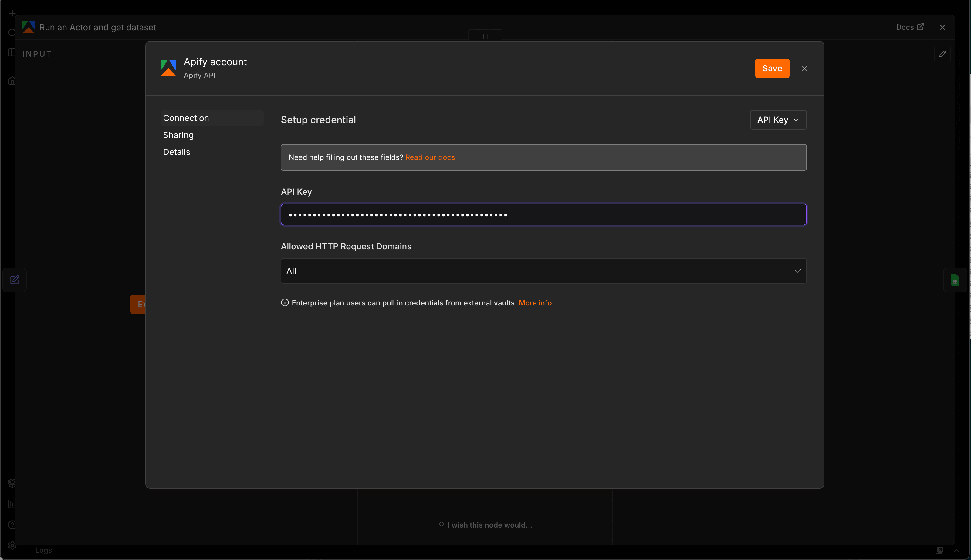Focus the masked API Key input field
The image size is (971, 560).
pyautogui.click(x=543, y=214)
